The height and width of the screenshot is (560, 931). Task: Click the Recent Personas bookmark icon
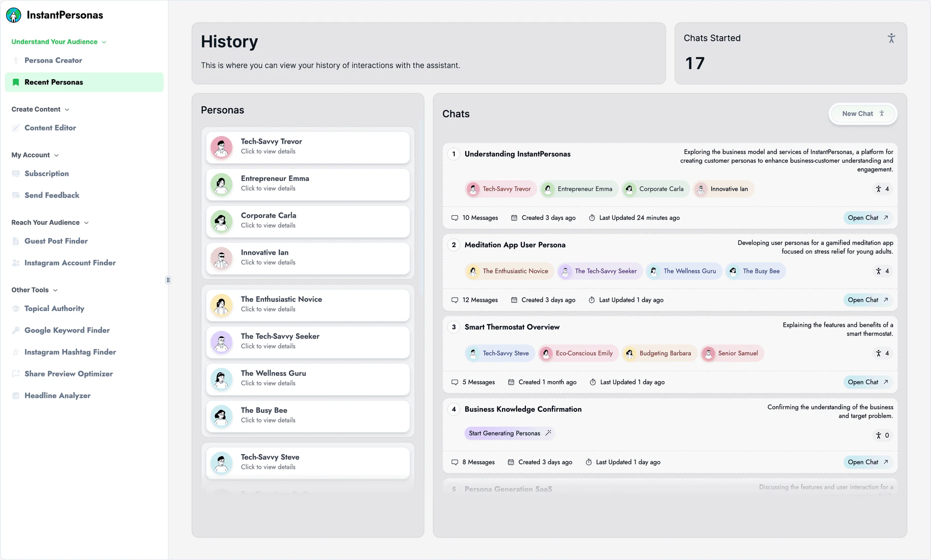(16, 82)
